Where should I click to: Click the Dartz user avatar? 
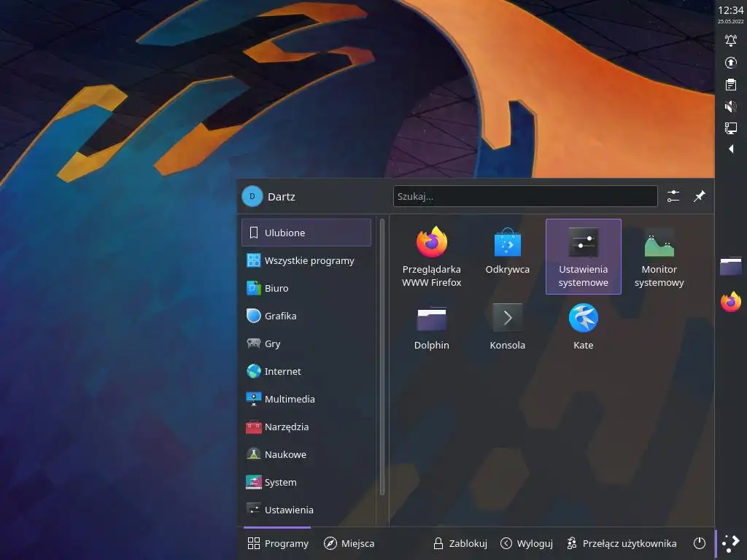click(252, 196)
